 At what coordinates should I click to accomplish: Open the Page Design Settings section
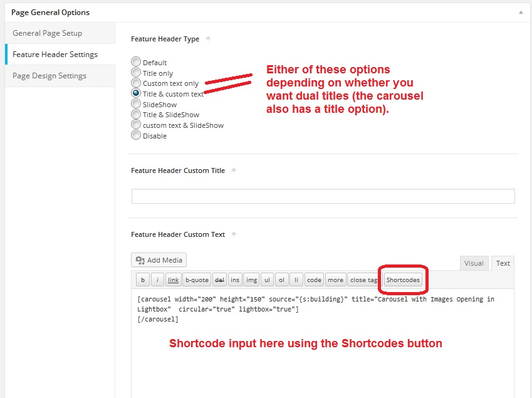(50, 76)
